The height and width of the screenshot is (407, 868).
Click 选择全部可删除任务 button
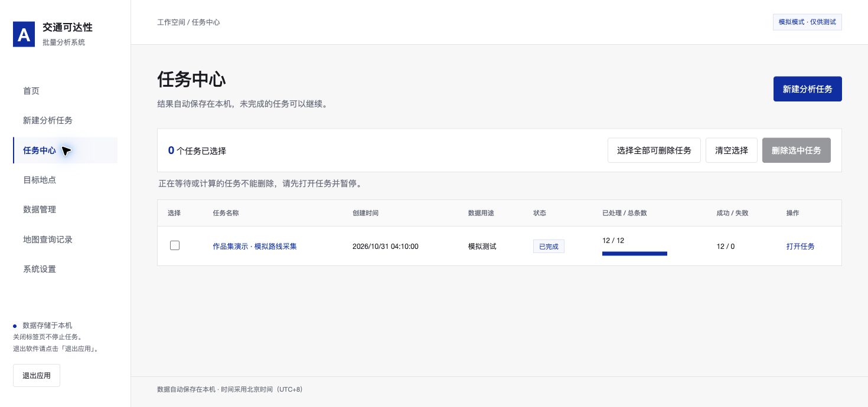[x=654, y=150]
